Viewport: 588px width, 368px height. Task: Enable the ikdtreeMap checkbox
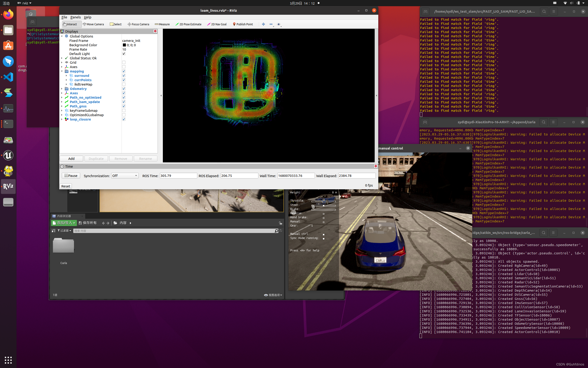point(124,84)
